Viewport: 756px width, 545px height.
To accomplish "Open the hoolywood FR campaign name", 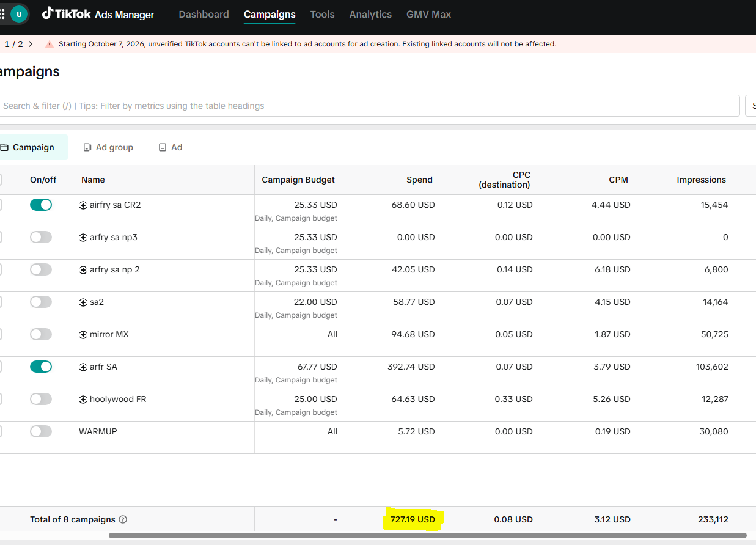I will click(118, 399).
